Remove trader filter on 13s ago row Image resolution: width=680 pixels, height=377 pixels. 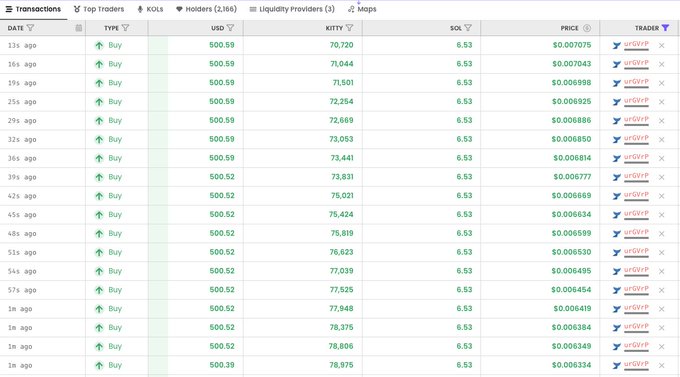pos(661,45)
